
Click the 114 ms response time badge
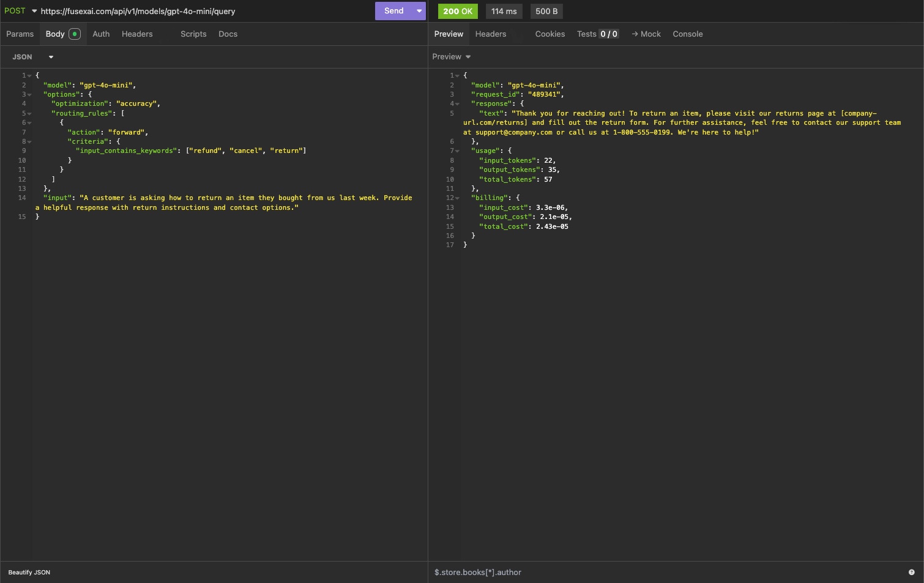click(504, 11)
